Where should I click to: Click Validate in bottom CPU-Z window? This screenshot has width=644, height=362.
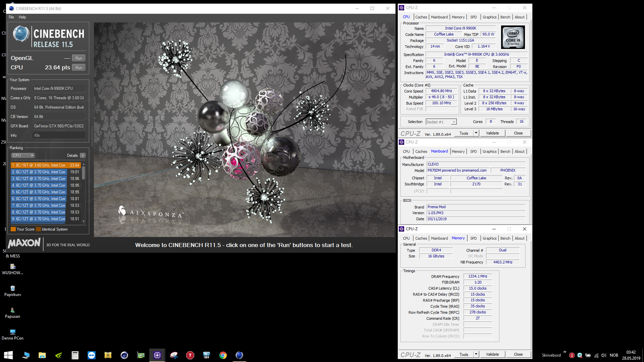click(x=492, y=354)
